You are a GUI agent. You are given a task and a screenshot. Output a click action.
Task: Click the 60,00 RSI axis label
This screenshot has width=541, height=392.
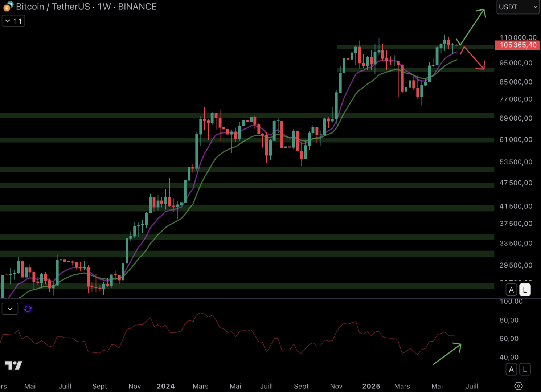[509, 339]
